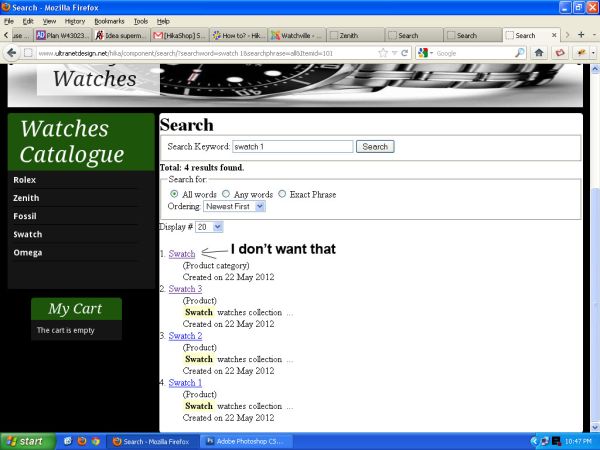Go back with the browser back arrow
The height and width of the screenshot is (450, 600).
[11, 53]
